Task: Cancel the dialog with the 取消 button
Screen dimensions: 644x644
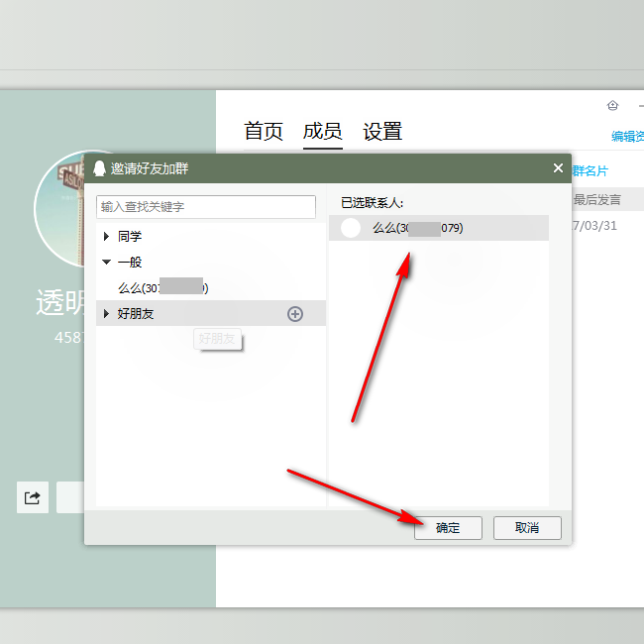Action: click(527, 528)
